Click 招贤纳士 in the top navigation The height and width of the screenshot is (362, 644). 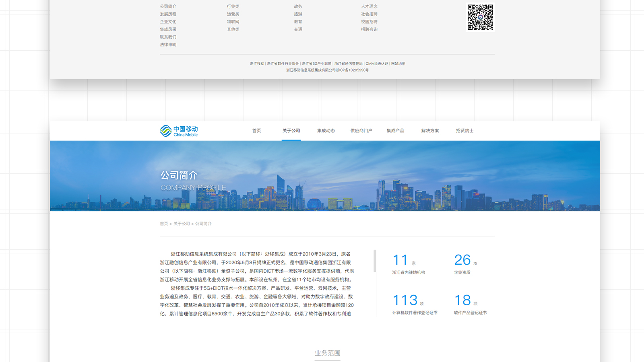(x=464, y=131)
